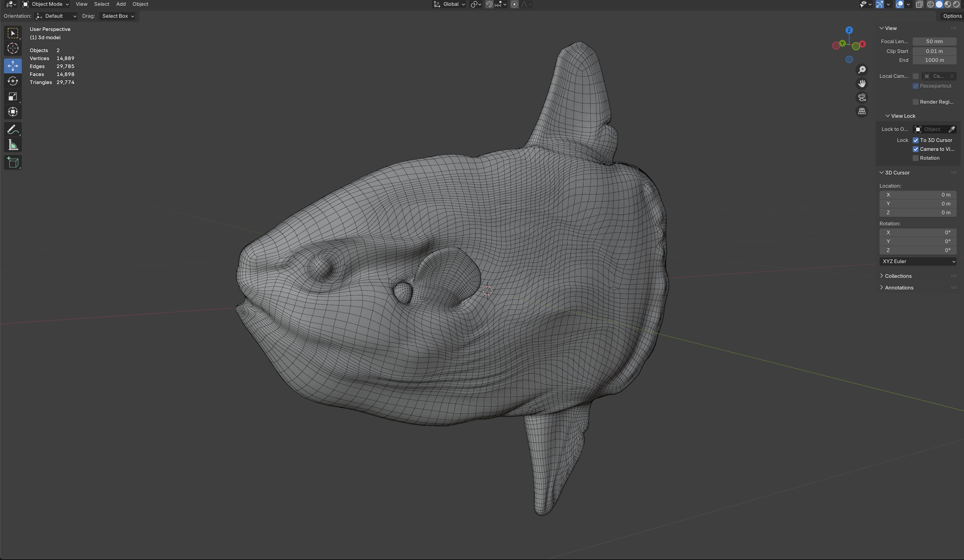
Task: Enable the Rotation lock checkbox
Action: pos(916,158)
